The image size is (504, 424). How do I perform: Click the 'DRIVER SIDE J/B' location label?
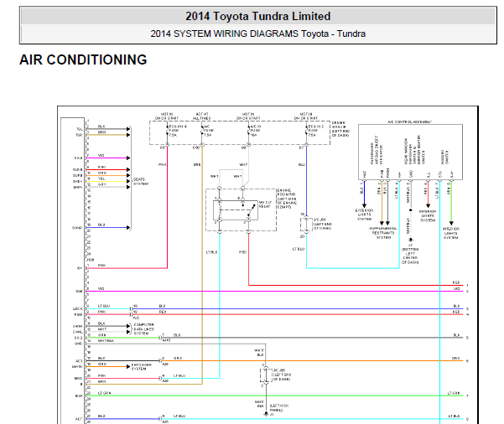coord(340,129)
